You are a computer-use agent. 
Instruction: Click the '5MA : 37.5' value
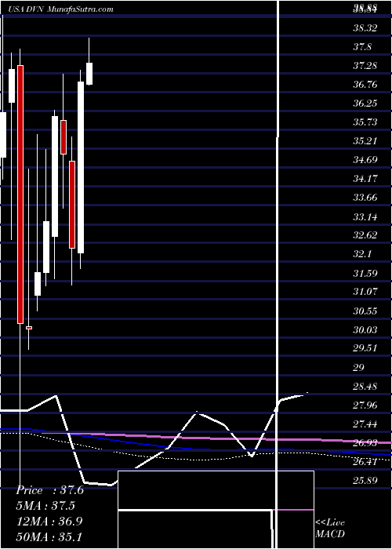[x=45, y=506]
